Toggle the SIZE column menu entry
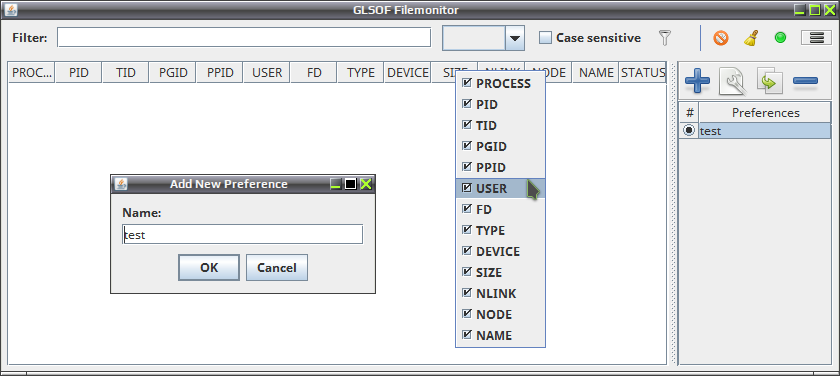840x376 pixels. (500, 272)
